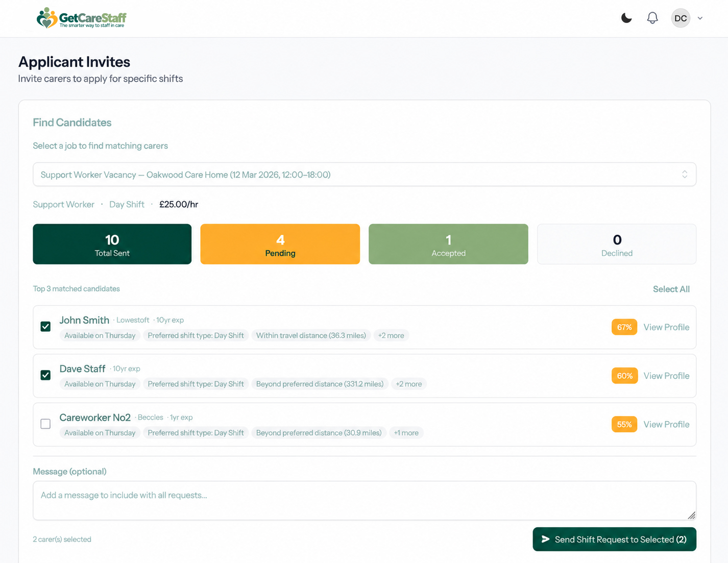Click 'Beyond preferred distance (30.9 miles)' tag
This screenshot has height=563, width=728.
[x=319, y=433]
